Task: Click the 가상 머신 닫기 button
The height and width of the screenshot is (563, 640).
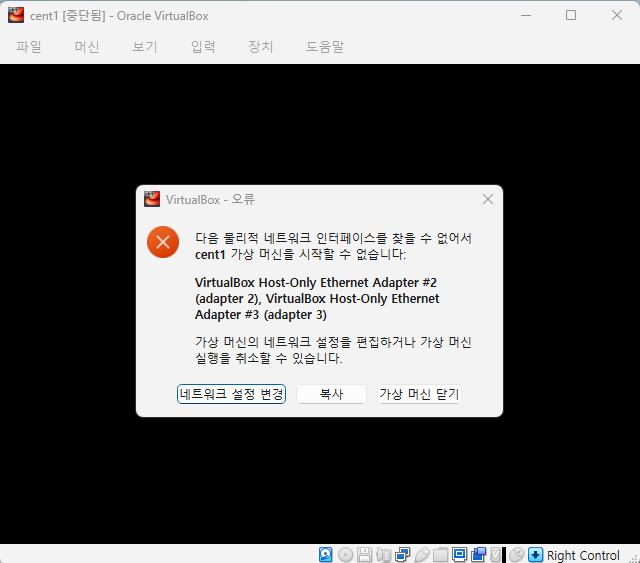Action: pyautogui.click(x=419, y=394)
